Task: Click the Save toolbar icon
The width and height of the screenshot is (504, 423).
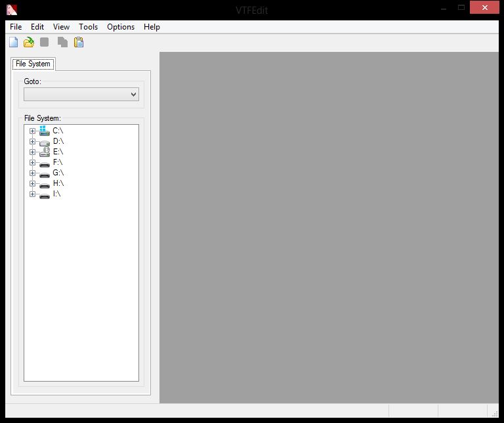Action: point(45,42)
